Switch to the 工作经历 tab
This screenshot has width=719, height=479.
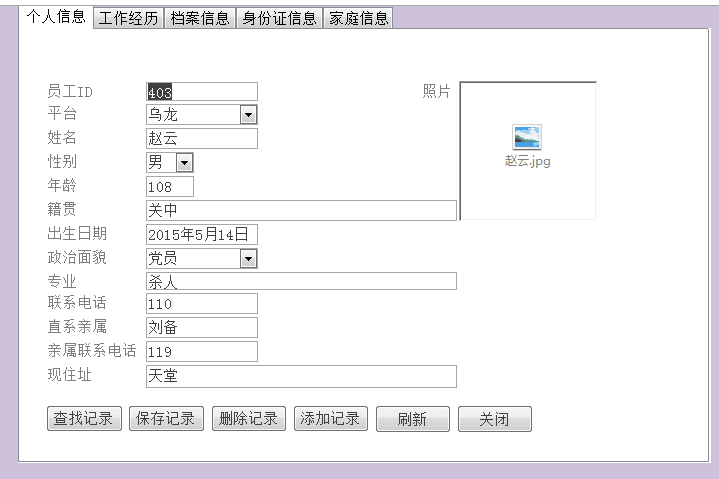click(x=128, y=18)
